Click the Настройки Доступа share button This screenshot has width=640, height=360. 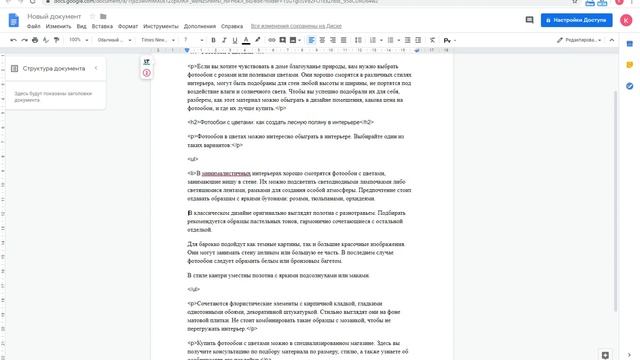point(576,20)
